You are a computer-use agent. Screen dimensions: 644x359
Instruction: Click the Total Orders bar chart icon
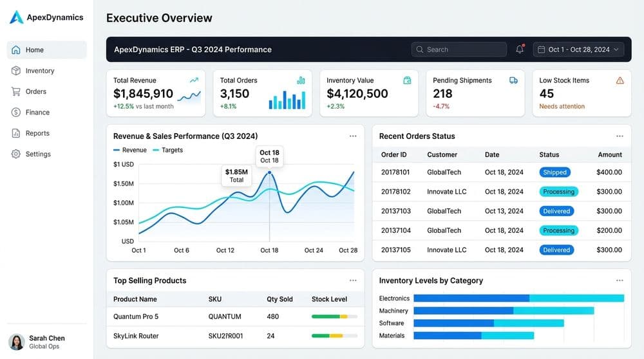301,80
